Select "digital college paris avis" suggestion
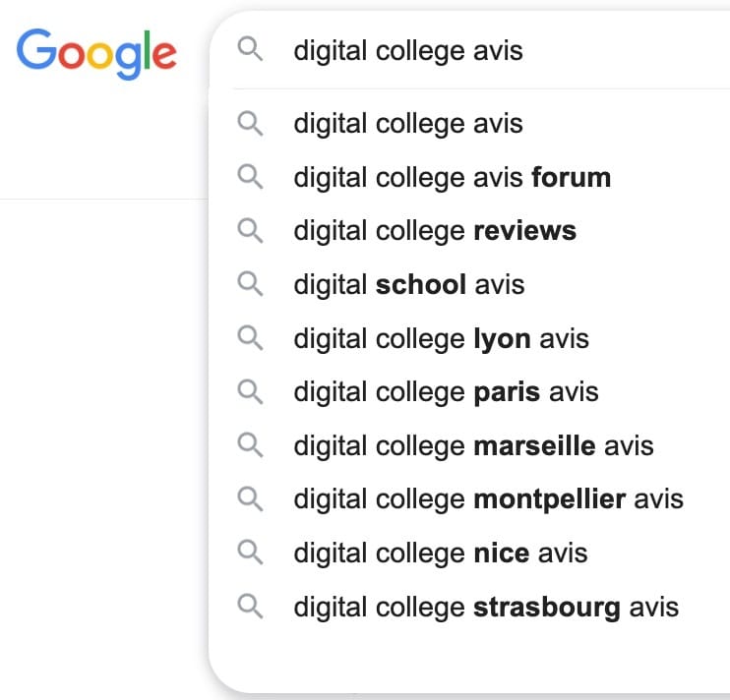This screenshot has width=730, height=700. click(446, 392)
